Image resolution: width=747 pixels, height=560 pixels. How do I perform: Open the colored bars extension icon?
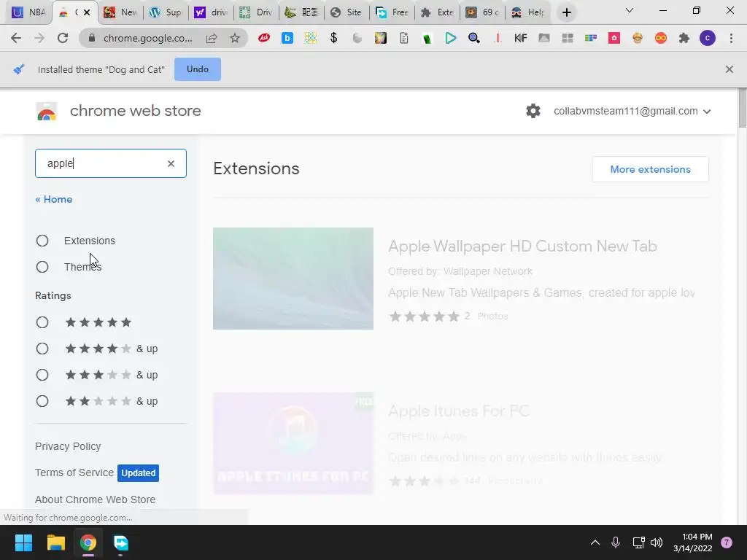pyautogui.click(x=591, y=38)
